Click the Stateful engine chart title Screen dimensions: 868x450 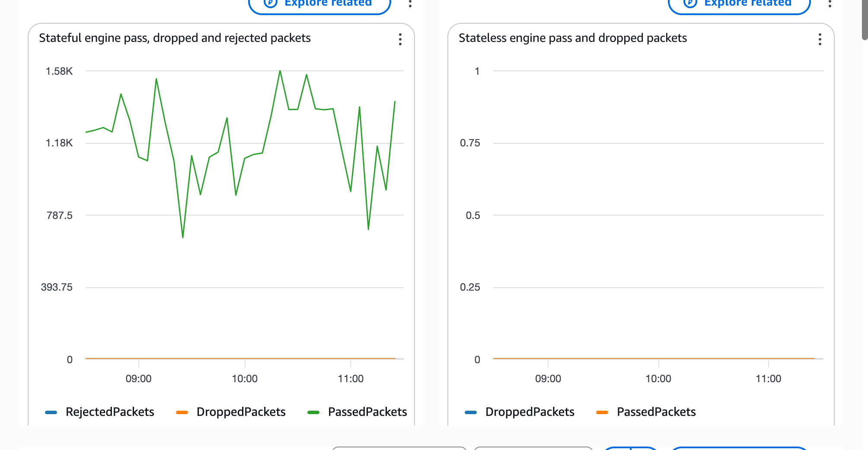tap(175, 38)
